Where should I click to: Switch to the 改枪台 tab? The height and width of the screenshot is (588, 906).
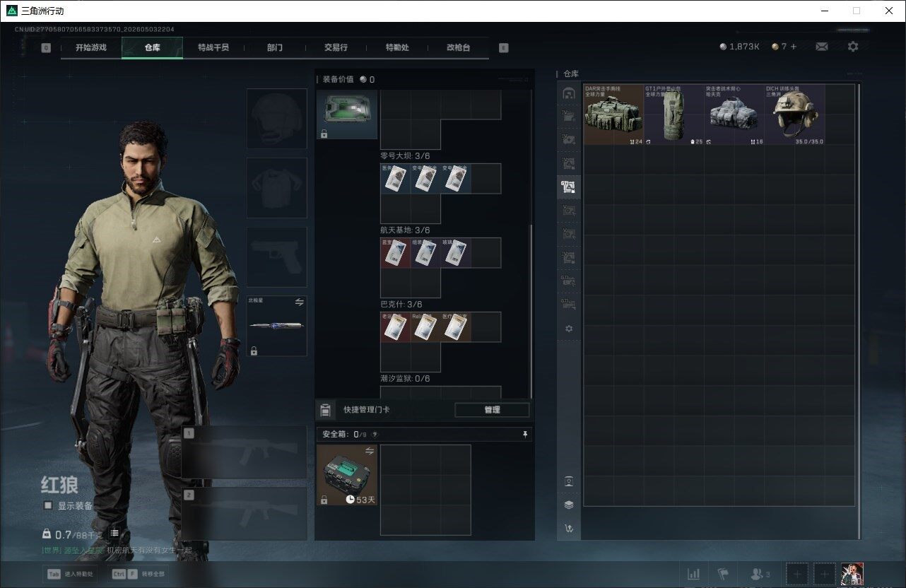(x=458, y=47)
